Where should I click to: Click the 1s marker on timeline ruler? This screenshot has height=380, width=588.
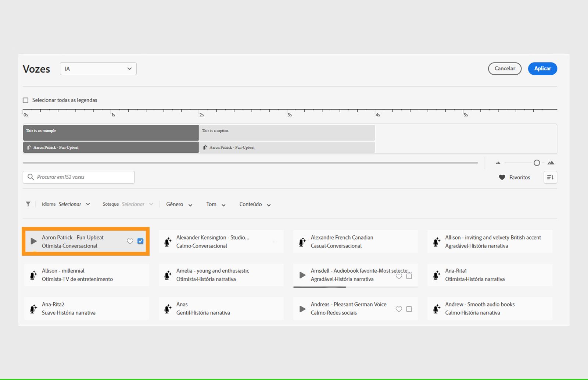point(113,114)
